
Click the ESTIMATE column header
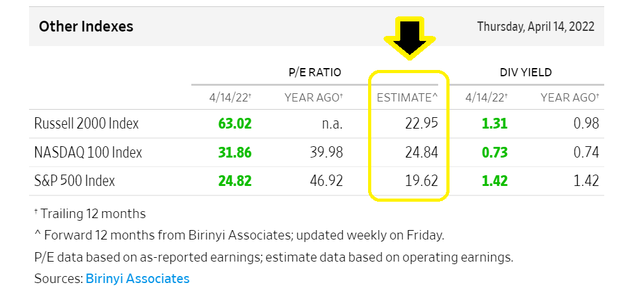tap(407, 97)
